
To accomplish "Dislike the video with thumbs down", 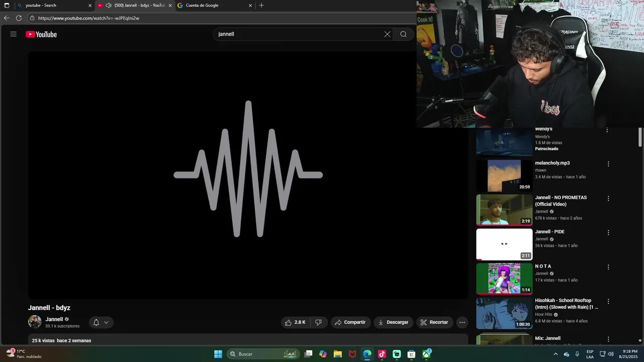I will [318, 322].
